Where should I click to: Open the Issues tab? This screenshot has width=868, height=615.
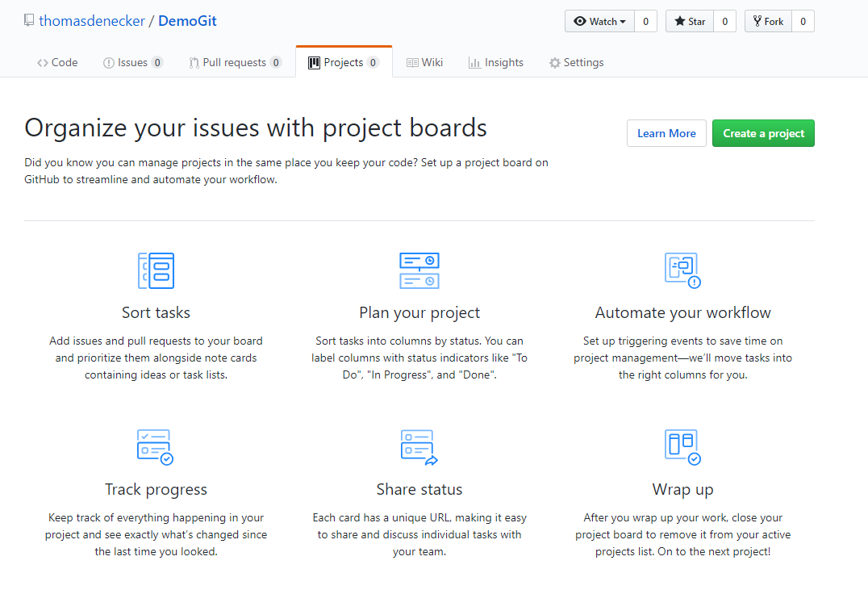tap(133, 63)
